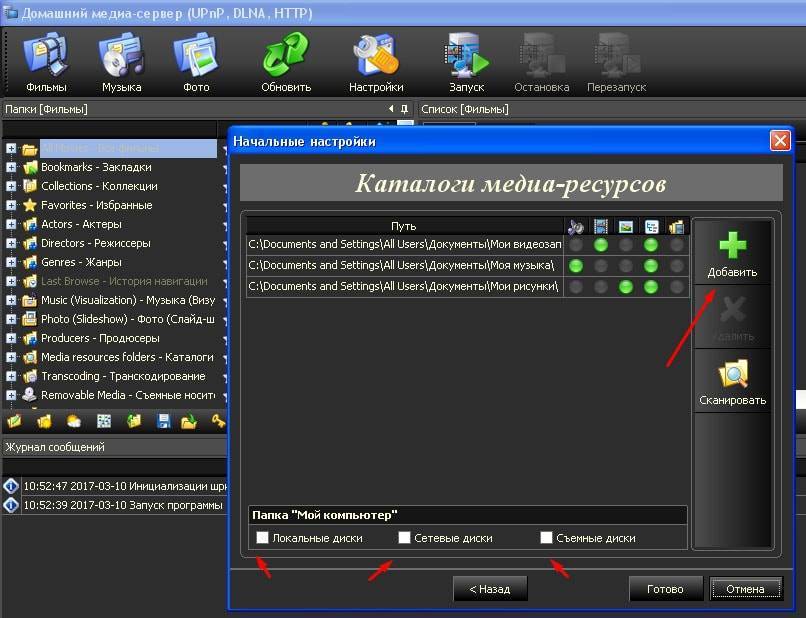Expand the Actors - Актеры tree node
Viewport: 806px width, 618px height.
point(11,224)
